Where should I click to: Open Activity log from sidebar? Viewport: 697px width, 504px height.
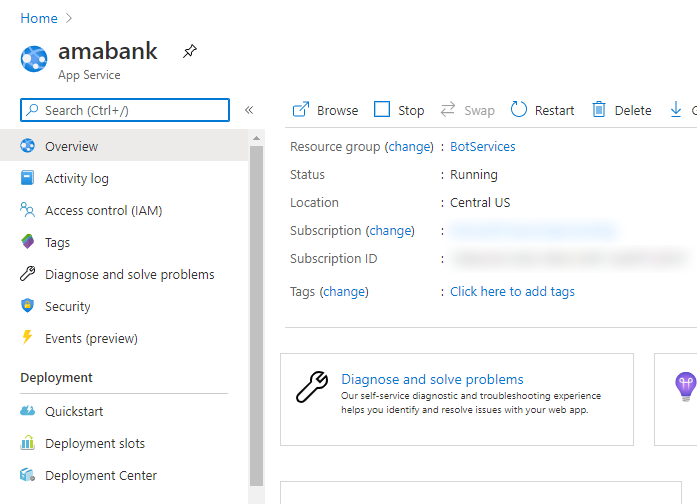tap(77, 178)
